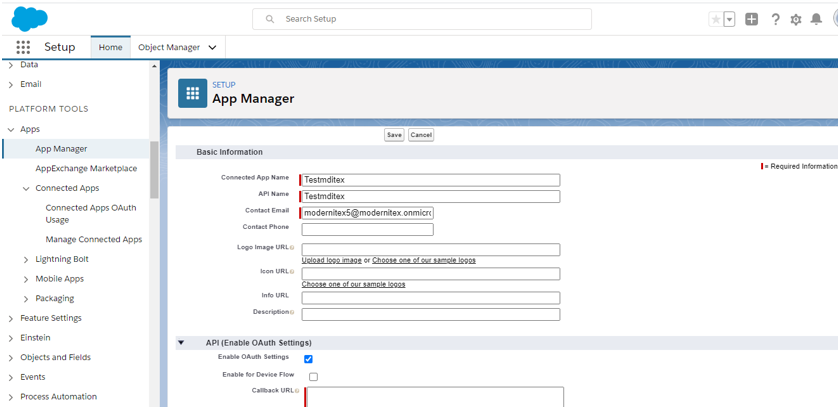Click the Description input field
The width and height of the screenshot is (838, 411).
pos(431,314)
